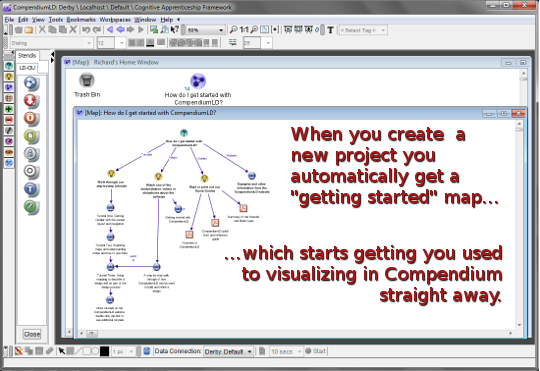Select the Map node icon in sidebar
Image resolution: width=540 pixels, height=371 pixels.
click(x=9, y=87)
